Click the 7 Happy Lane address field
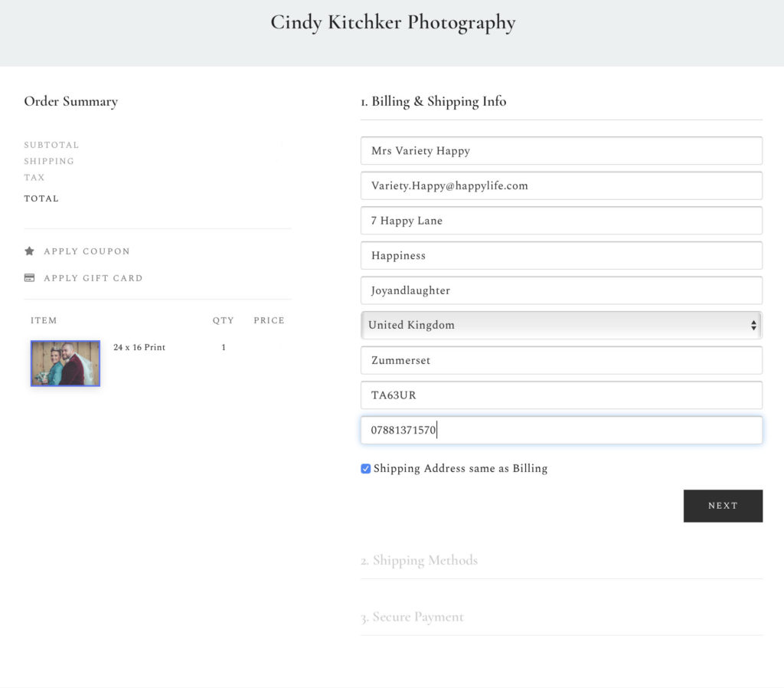 (x=561, y=221)
